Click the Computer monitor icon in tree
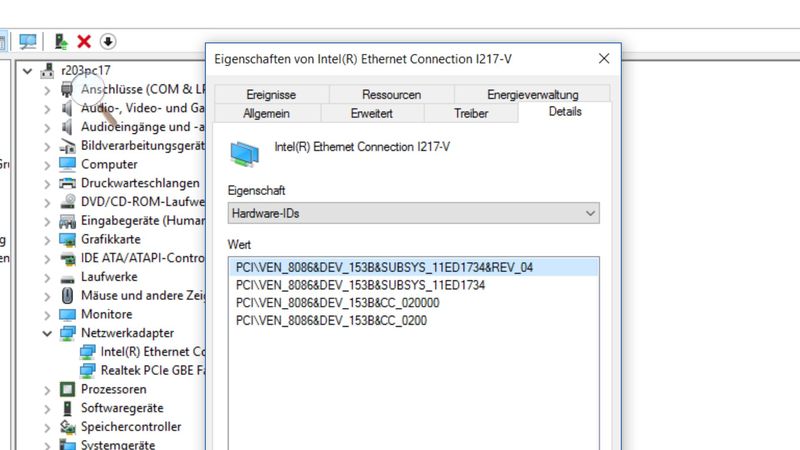800x450 pixels. click(x=67, y=164)
